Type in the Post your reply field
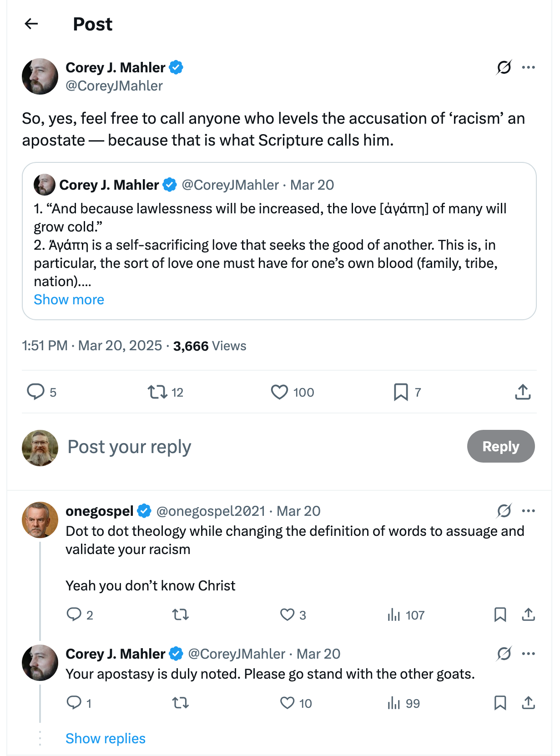Image resolution: width=560 pixels, height=756 pixels. (x=227, y=447)
